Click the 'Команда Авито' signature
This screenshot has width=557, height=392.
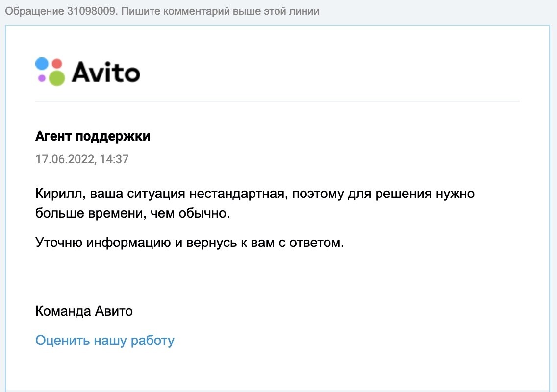(84, 311)
